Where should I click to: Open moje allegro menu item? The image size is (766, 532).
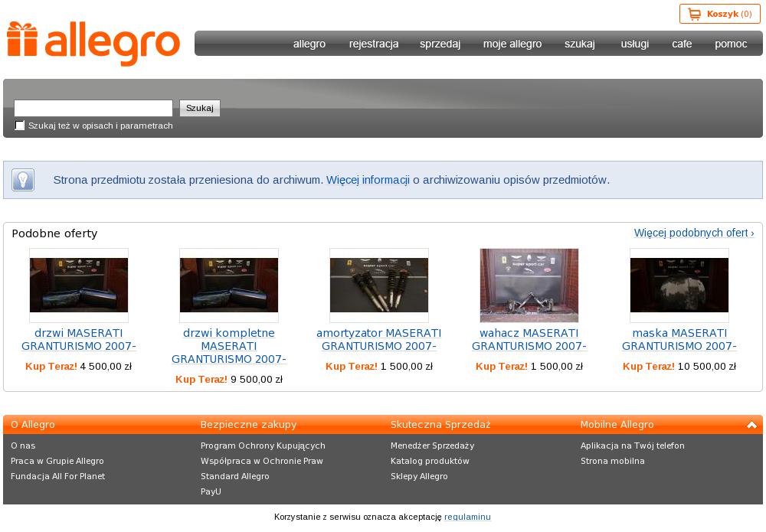tap(512, 44)
